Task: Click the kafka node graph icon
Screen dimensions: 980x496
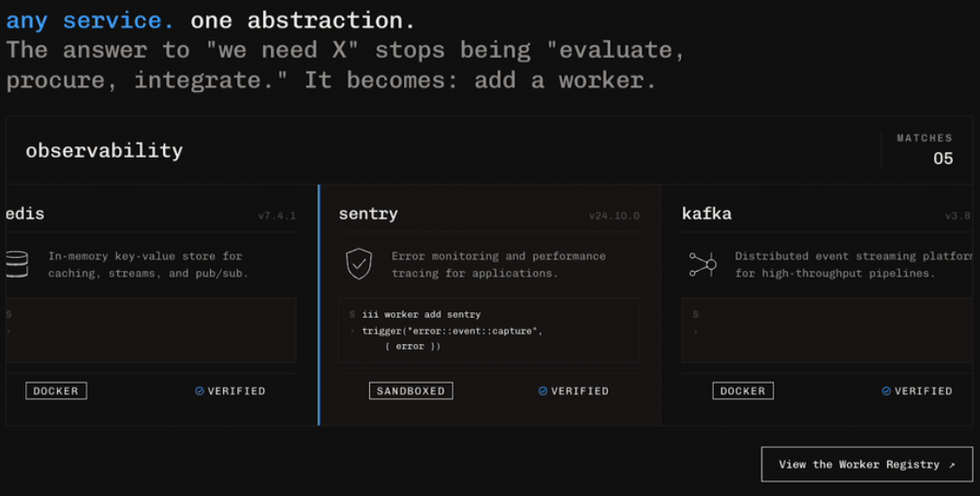Action: (x=703, y=264)
